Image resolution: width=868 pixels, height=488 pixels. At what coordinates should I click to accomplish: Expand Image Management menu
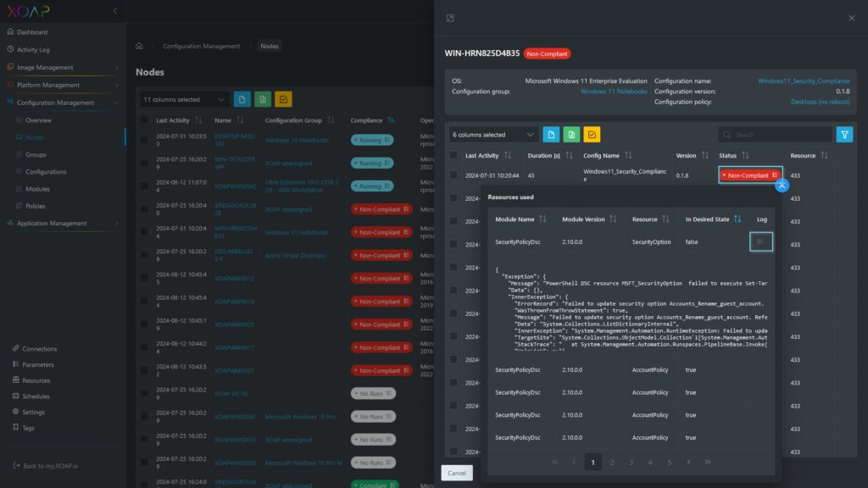63,68
